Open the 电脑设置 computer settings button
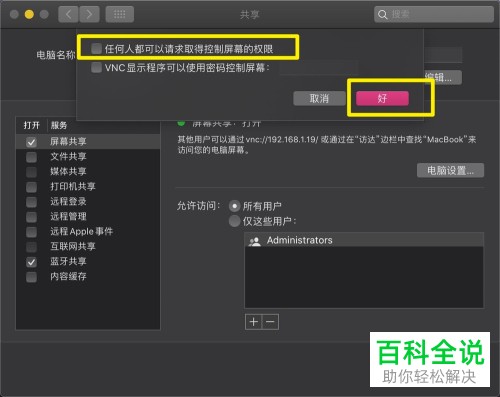 (450, 170)
